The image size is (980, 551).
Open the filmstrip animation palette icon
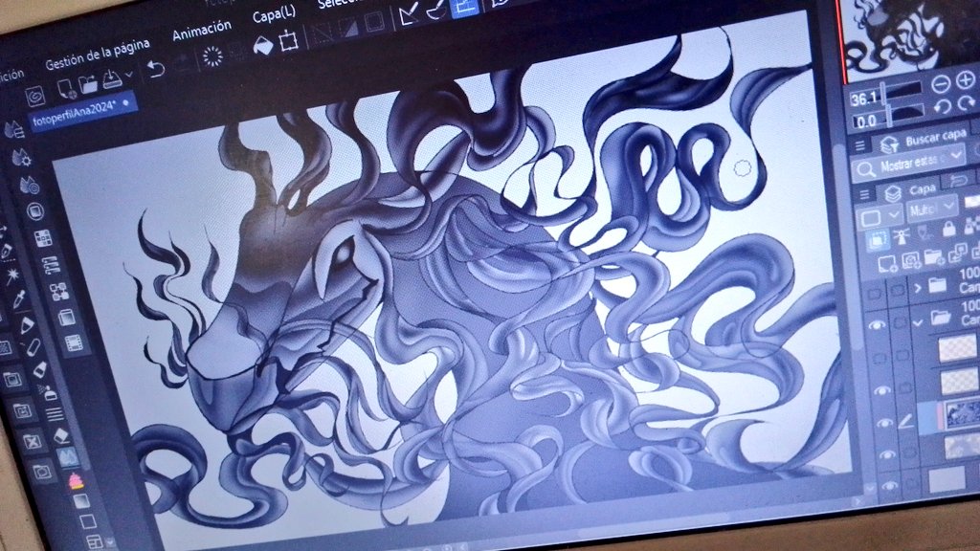[75, 343]
